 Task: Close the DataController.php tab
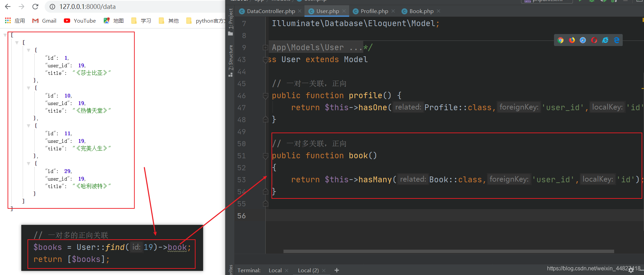[x=300, y=11]
